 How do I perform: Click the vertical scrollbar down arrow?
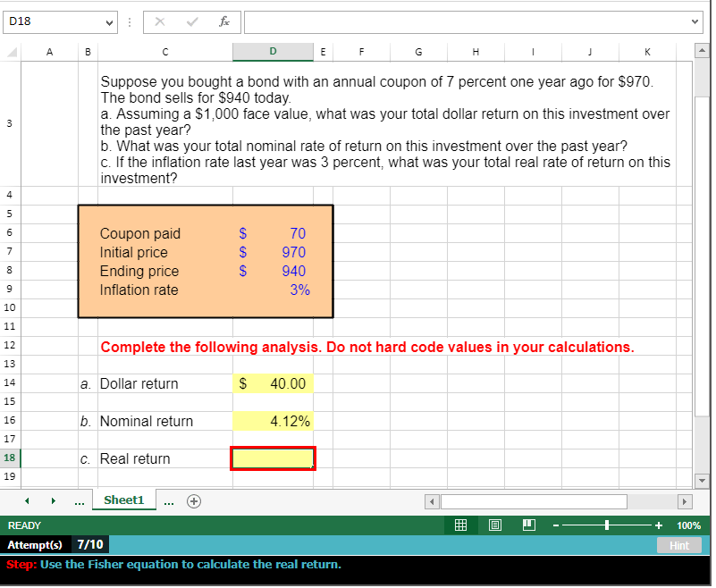pyautogui.click(x=702, y=481)
